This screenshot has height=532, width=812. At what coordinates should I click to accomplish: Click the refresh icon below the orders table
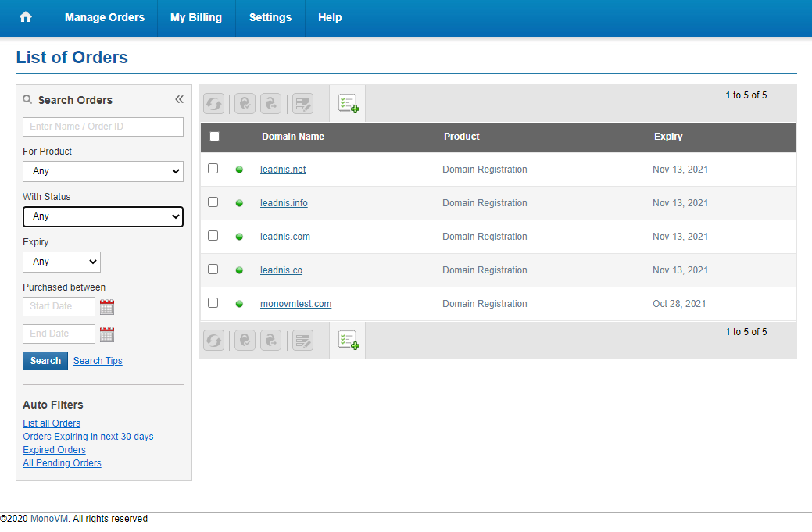coord(213,340)
